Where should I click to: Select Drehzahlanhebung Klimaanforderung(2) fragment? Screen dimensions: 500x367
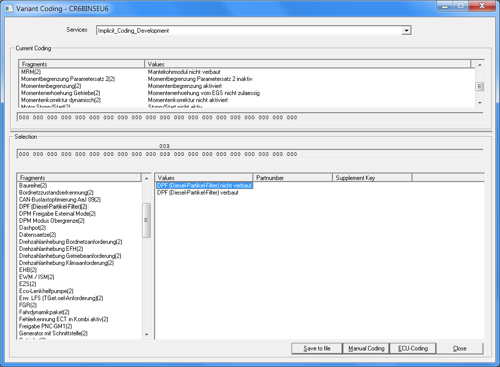click(x=66, y=263)
